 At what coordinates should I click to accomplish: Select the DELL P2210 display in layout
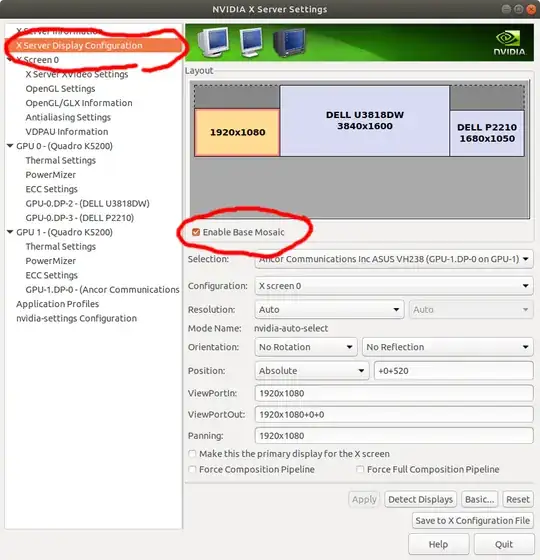pyautogui.click(x=487, y=133)
